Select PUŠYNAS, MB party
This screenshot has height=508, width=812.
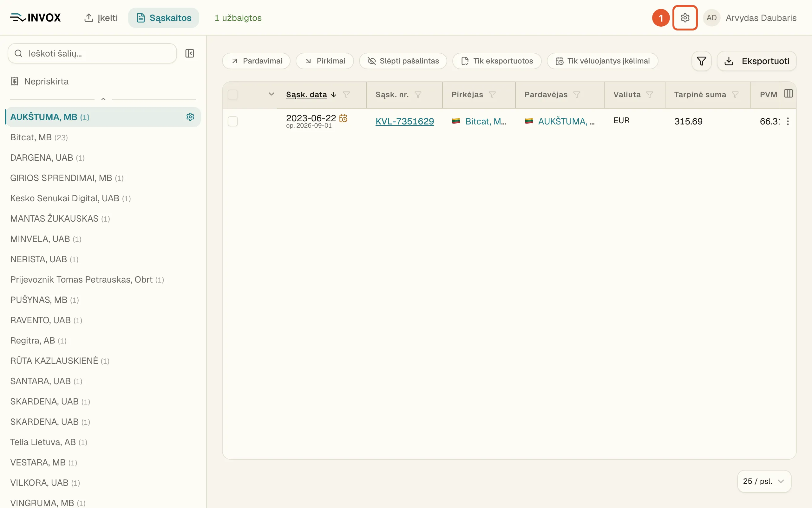click(103, 300)
